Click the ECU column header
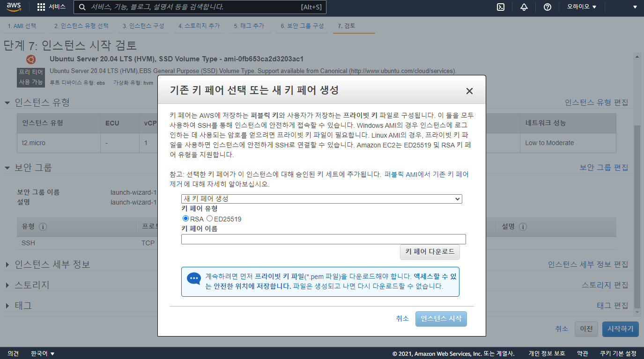 pyautogui.click(x=120, y=123)
